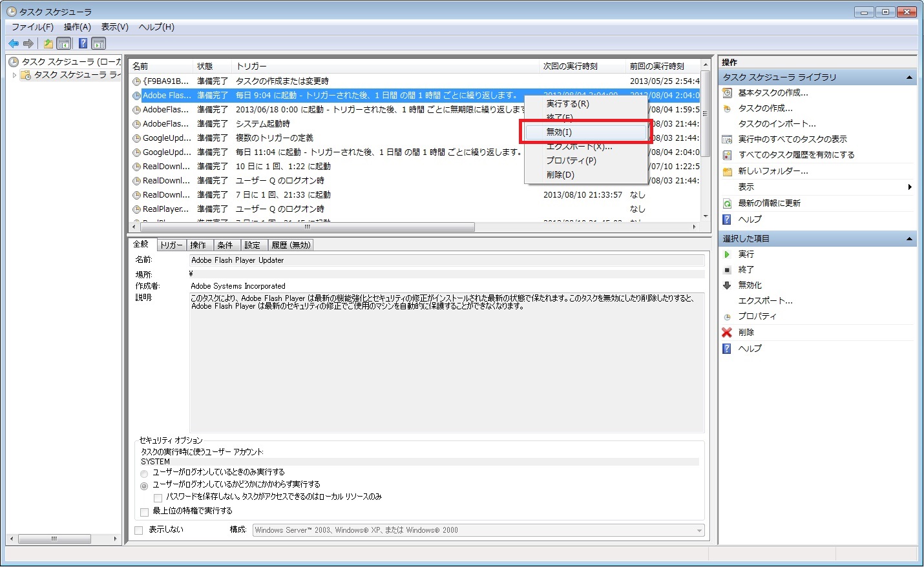Image resolution: width=924 pixels, height=567 pixels.
Task: Click the Back arrow toolbar icon
Action: 14,43
